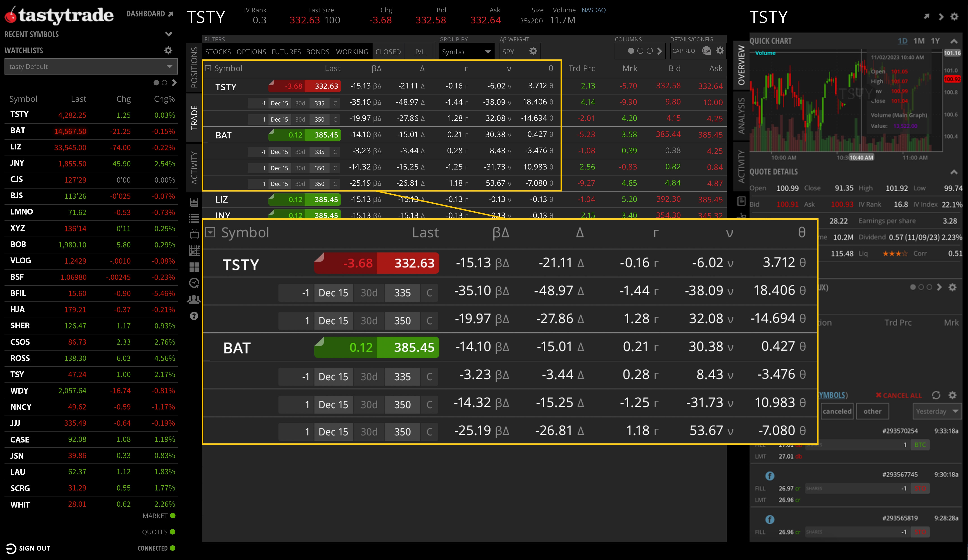968x560 pixels.
Task: Toggle the CAP REQ display option
Action: pos(684,50)
